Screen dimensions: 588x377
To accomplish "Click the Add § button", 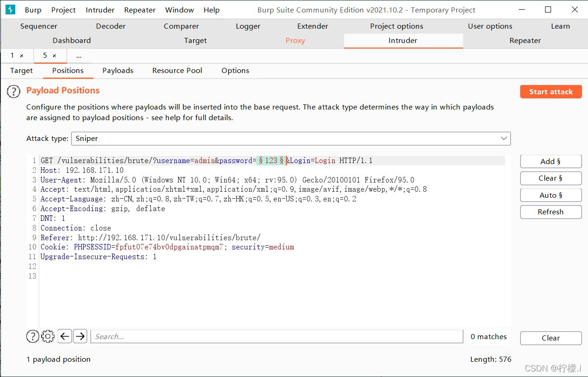I will click(x=551, y=161).
